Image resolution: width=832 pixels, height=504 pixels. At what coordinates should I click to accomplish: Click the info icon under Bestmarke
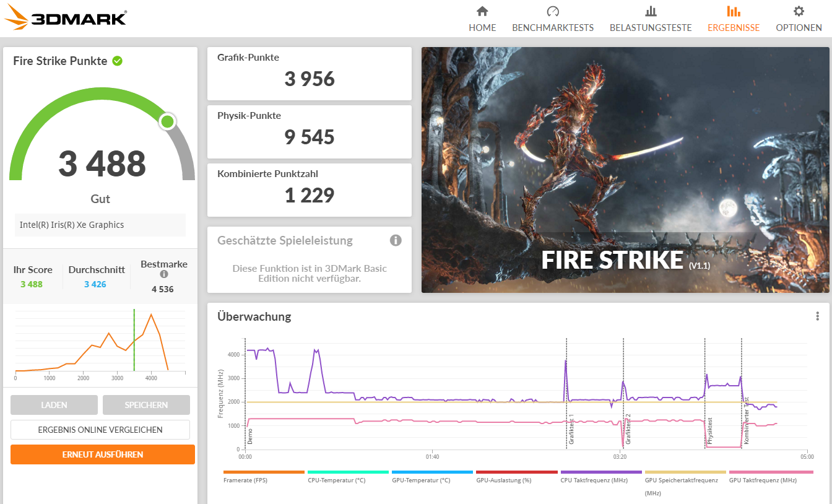click(164, 274)
